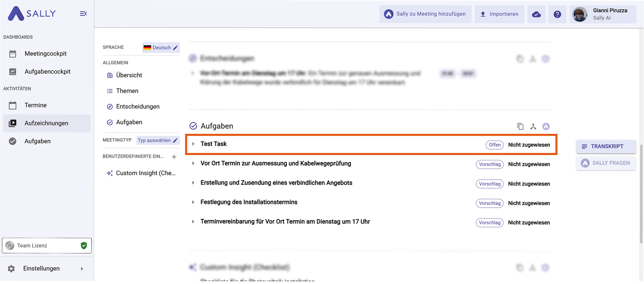
Task: Click the share icon in Aufgaben header
Action: click(533, 127)
